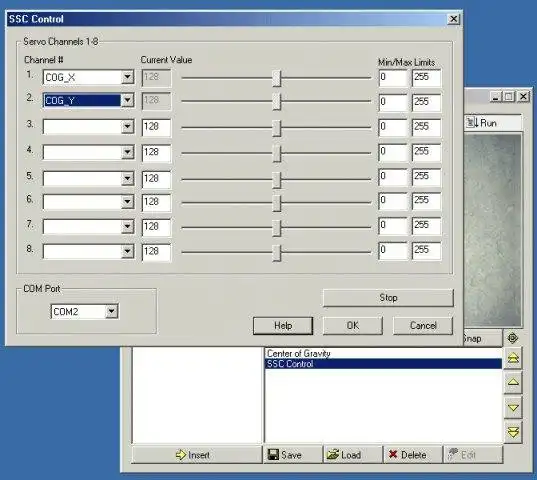Screen dimensions: 537x480
Task: Click channel 1 slider handle
Action: point(277,78)
